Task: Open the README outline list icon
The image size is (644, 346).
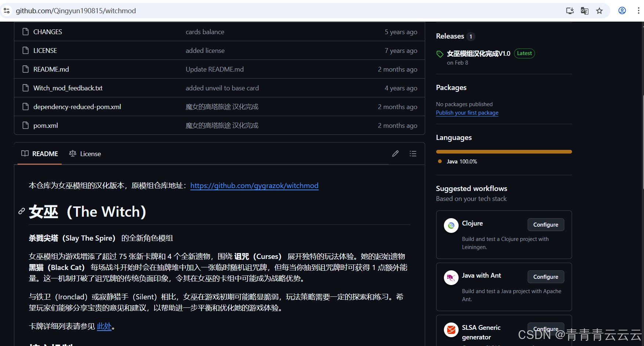Action: coord(413,154)
